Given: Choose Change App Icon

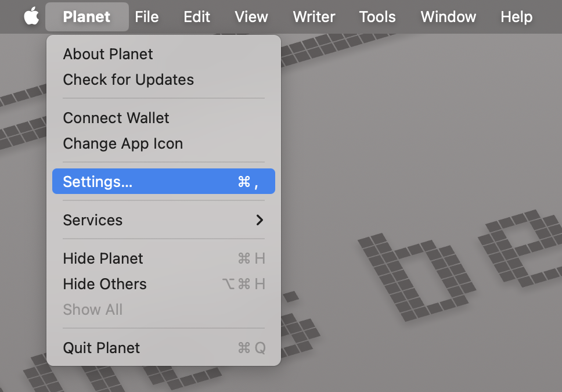Looking at the screenshot, I should pos(123,143).
